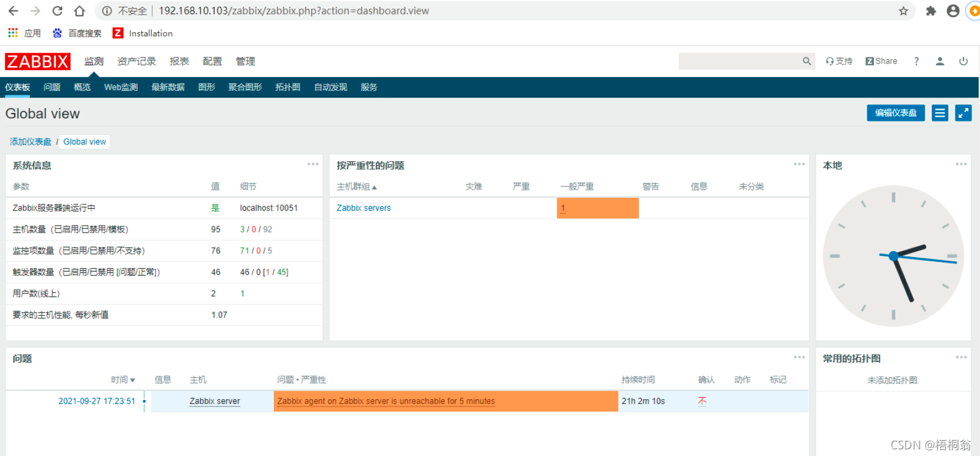Sign out with the power icon
Image resolution: width=980 pixels, height=456 pixels.
(x=964, y=61)
